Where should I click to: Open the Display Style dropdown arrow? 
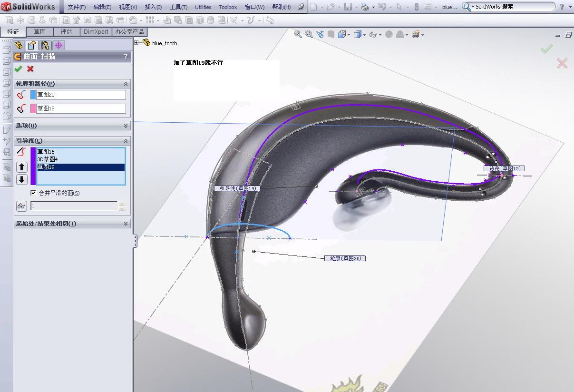(365, 35)
